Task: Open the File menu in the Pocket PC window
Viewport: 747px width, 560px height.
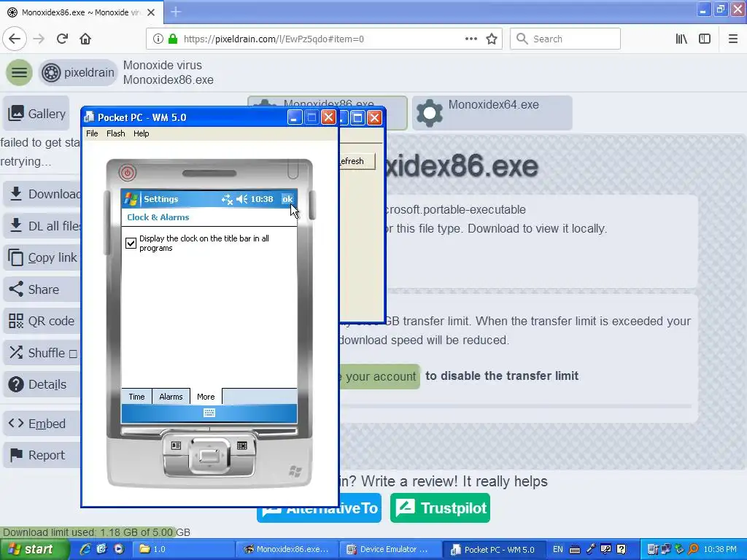Action: tap(92, 133)
